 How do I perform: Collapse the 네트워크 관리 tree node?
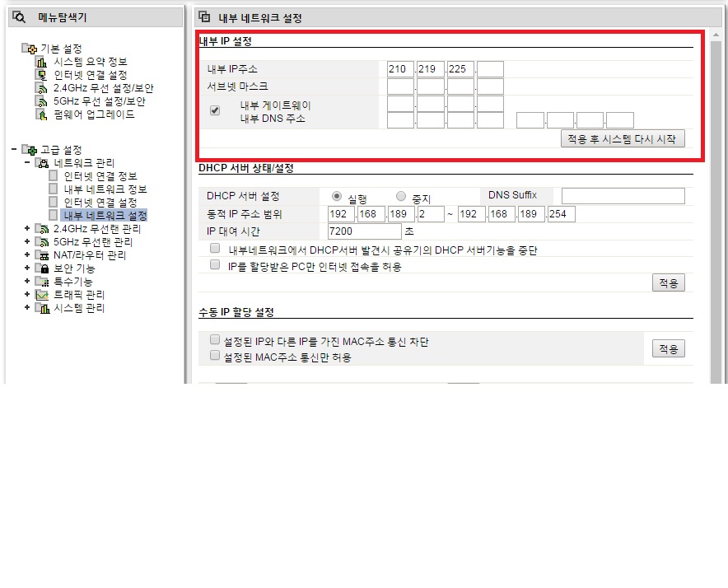[27, 162]
